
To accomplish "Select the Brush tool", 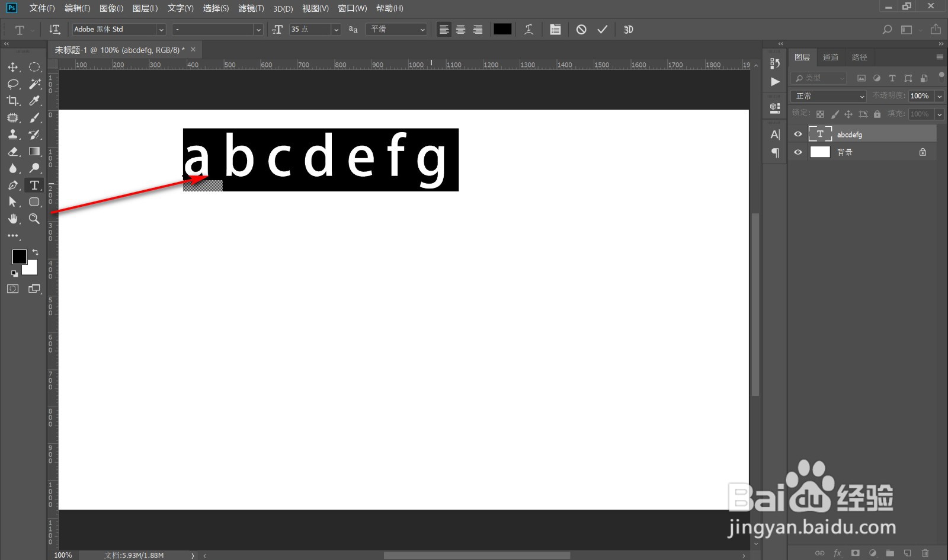I will (34, 118).
